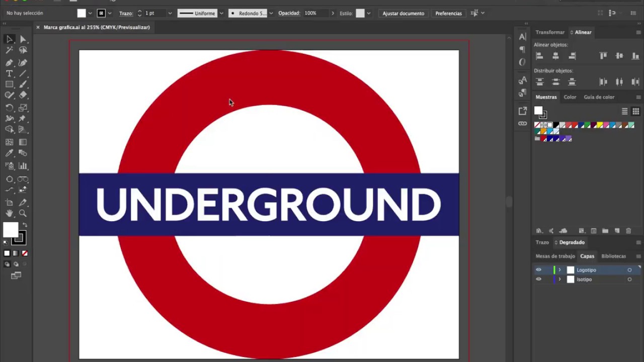Screen dimensions: 644x362
Task: Set paint mode to None
Action: point(25,253)
